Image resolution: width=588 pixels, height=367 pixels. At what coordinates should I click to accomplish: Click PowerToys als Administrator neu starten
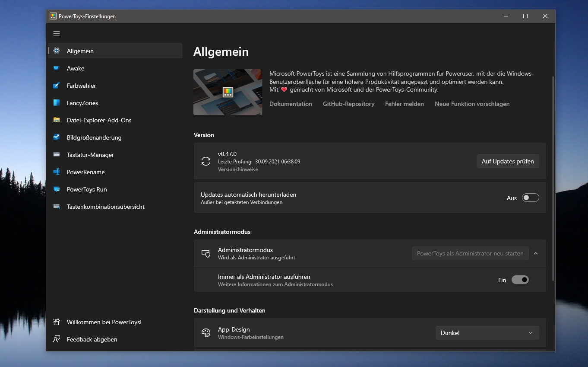coord(470,253)
